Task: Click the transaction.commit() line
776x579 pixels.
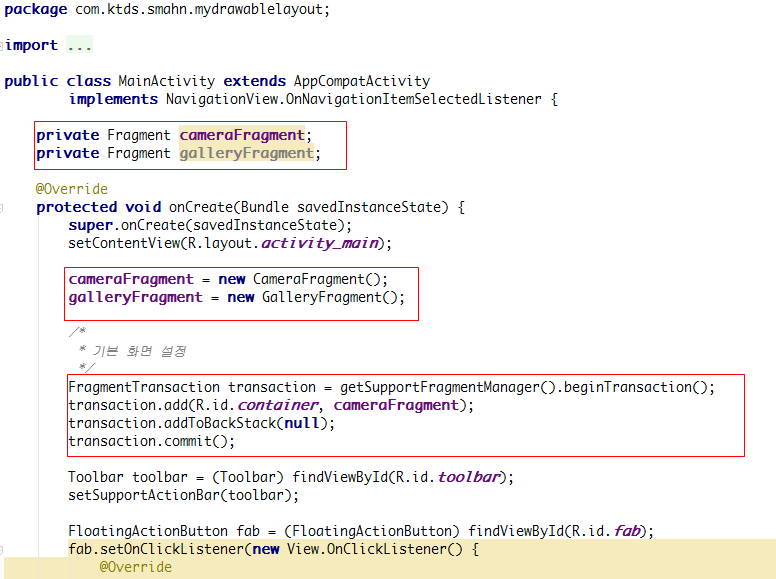Action: coord(151,441)
